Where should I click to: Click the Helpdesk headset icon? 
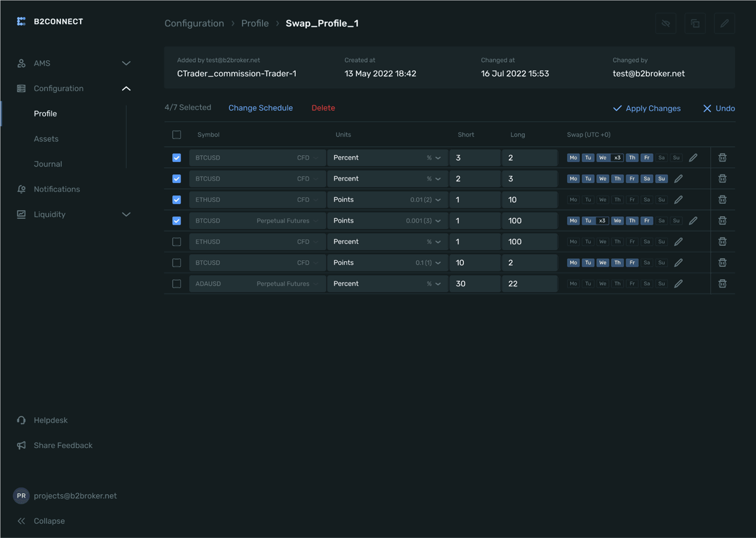coord(21,420)
